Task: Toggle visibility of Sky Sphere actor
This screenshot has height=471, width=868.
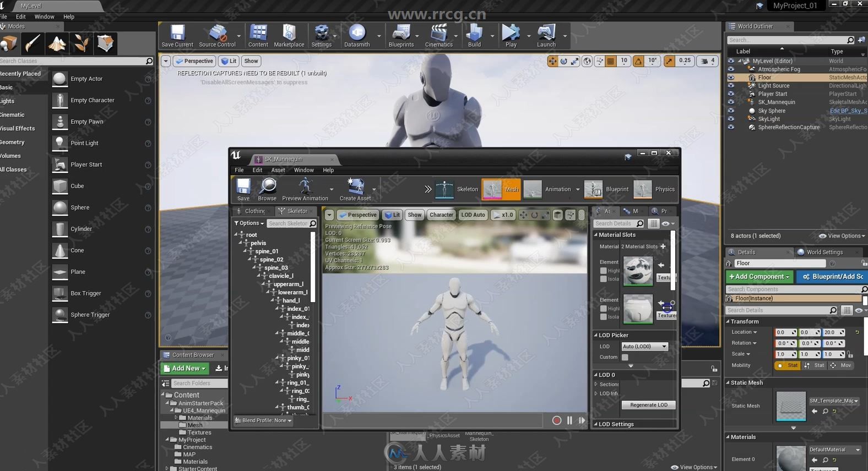Action: tap(731, 111)
